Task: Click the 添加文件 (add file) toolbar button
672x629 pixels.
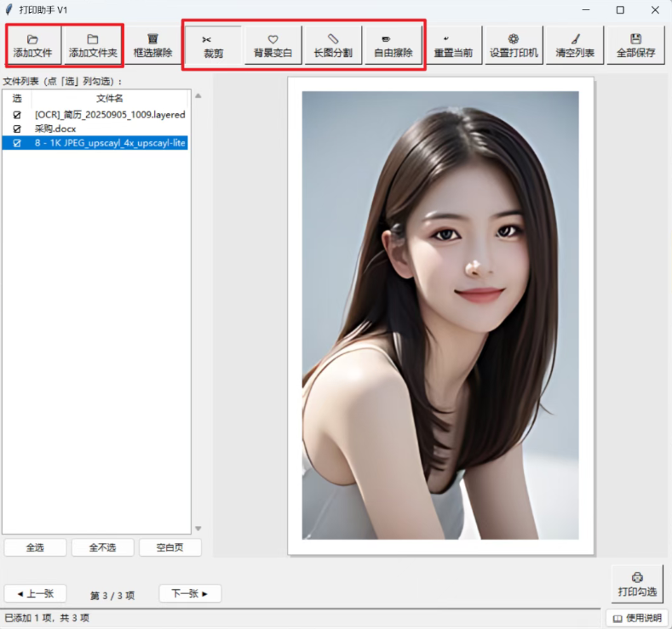Action: click(x=33, y=46)
